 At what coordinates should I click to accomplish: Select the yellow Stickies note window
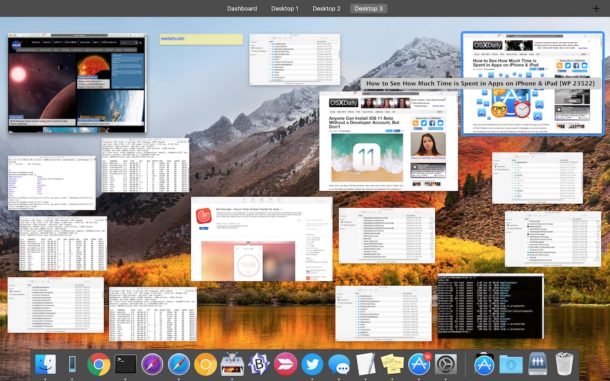pyautogui.click(x=202, y=39)
